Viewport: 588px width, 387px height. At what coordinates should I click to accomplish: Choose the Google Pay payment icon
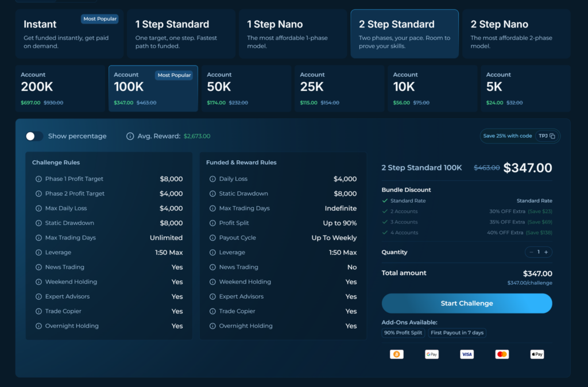(432, 354)
